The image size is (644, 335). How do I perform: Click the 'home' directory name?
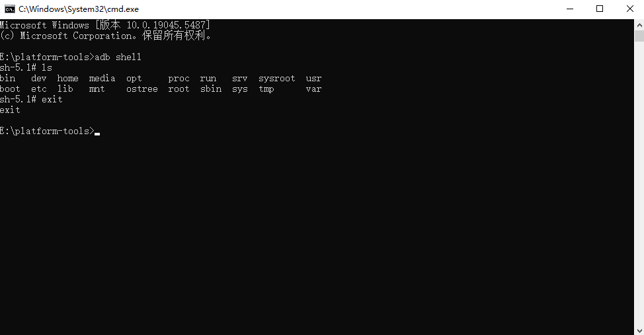click(x=67, y=79)
